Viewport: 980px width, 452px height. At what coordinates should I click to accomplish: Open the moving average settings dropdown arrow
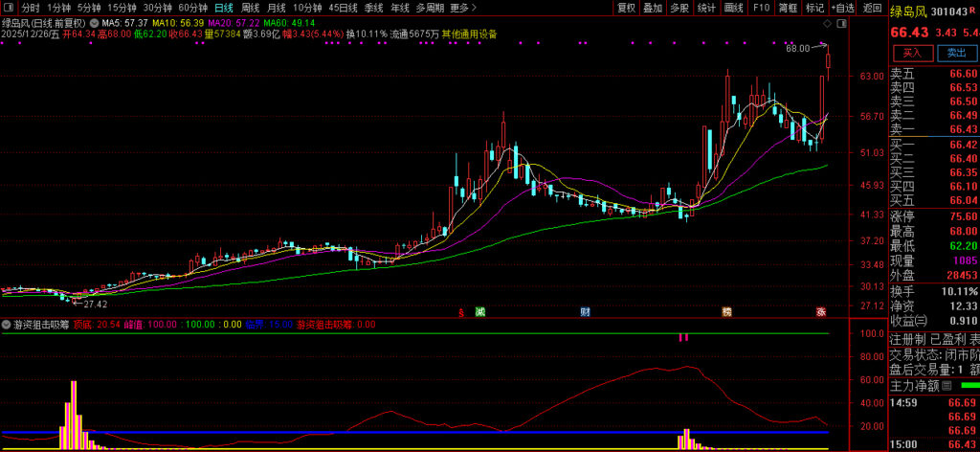point(93,21)
